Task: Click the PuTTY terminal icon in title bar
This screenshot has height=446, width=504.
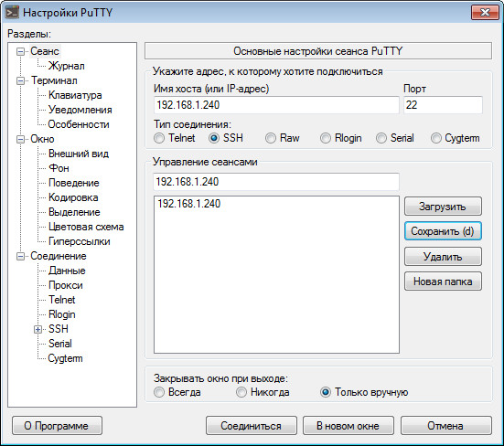Action: (12, 13)
